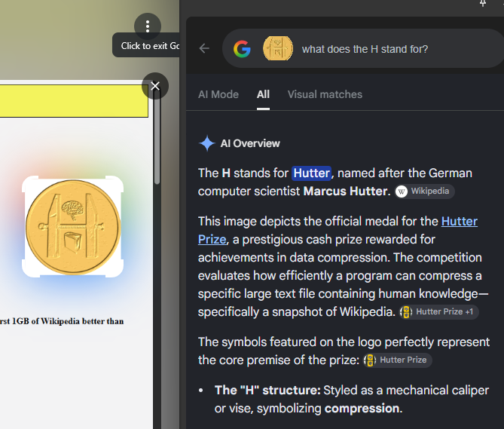Click the "Click to exit Go" tooltip
The width and height of the screenshot is (504, 429).
point(146,46)
